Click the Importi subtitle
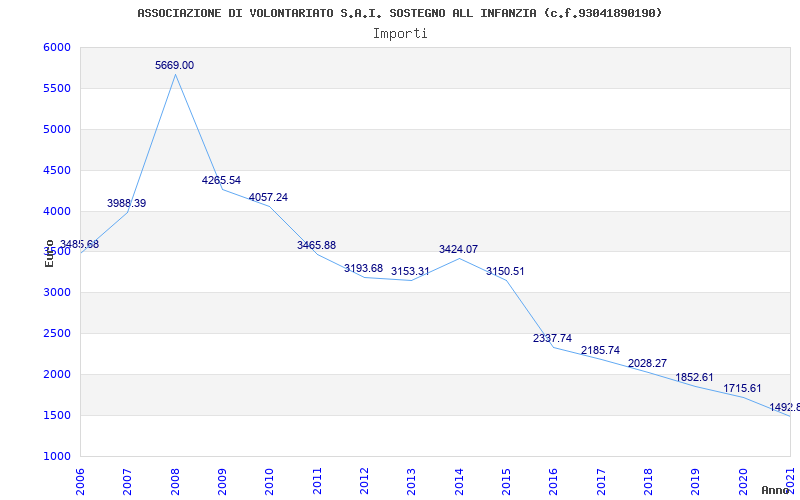Viewport: 800px width, 500px height. [400, 34]
